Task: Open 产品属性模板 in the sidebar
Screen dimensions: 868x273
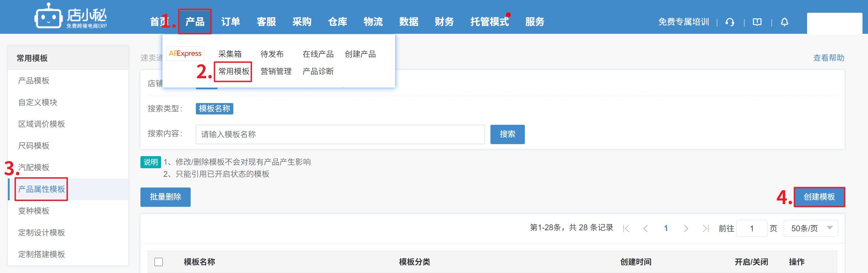Action: click(41, 189)
